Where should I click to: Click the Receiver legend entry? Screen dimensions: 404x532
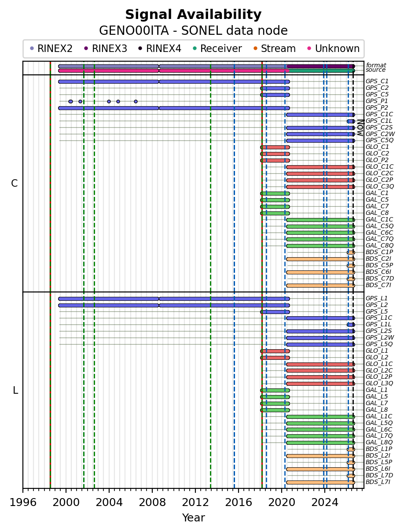coord(218,48)
